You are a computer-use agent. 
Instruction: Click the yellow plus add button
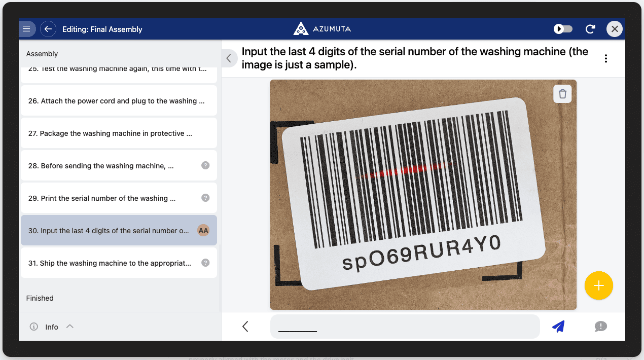coord(598,285)
